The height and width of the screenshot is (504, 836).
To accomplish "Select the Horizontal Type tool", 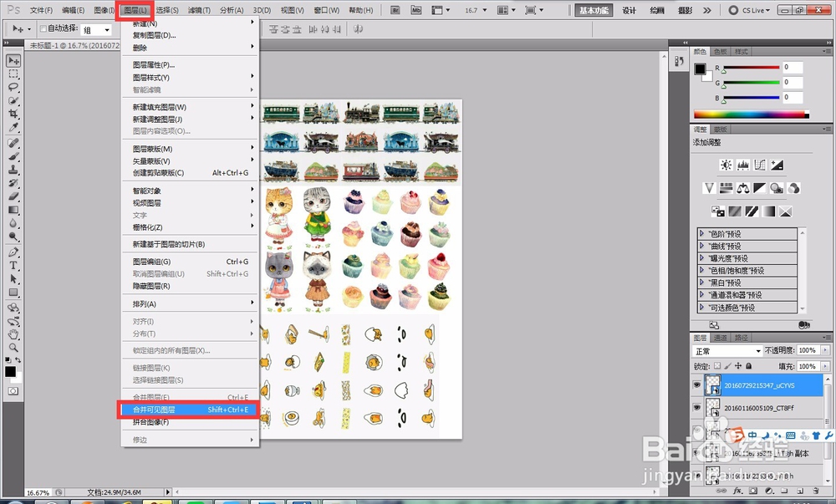I will coord(13,266).
